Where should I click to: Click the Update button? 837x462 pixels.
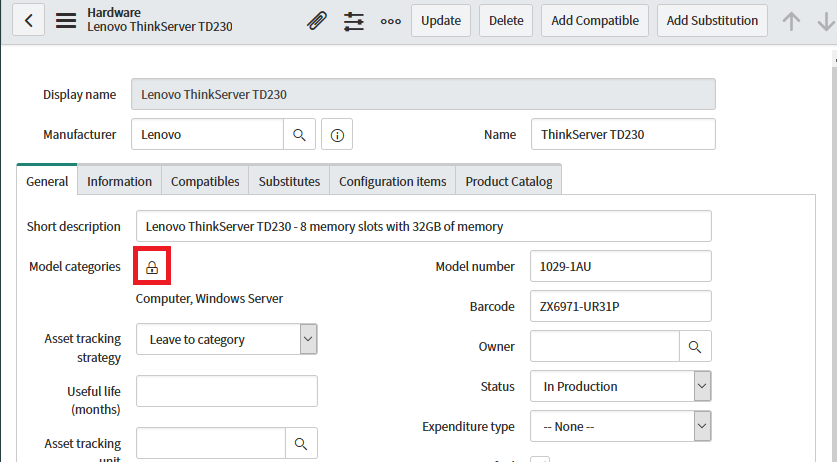[x=441, y=21]
